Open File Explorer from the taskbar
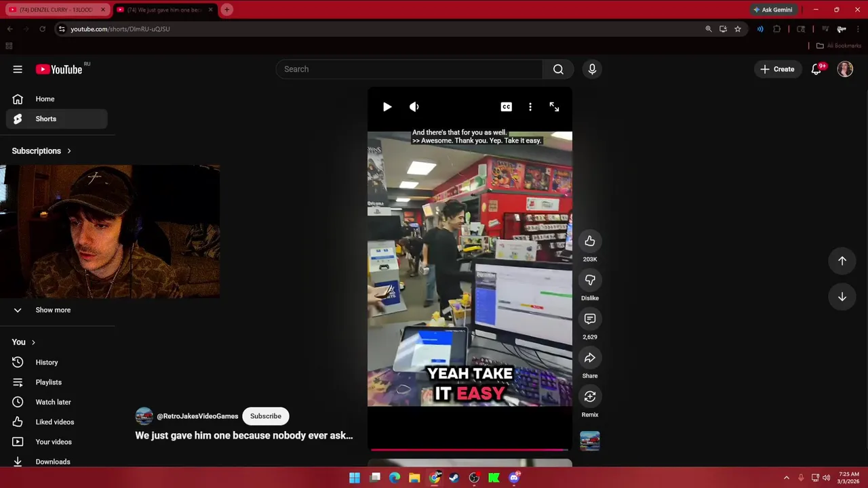This screenshot has width=868, height=488. tap(414, 478)
